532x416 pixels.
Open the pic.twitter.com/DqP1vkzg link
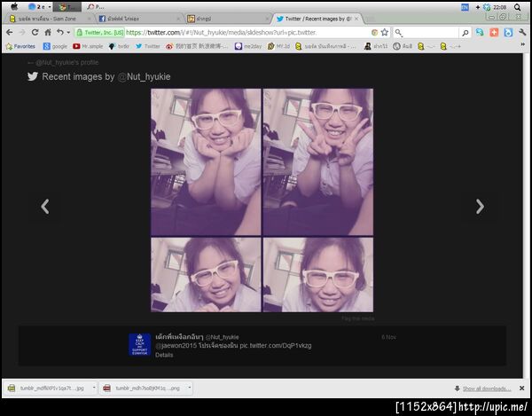point(276,346)
